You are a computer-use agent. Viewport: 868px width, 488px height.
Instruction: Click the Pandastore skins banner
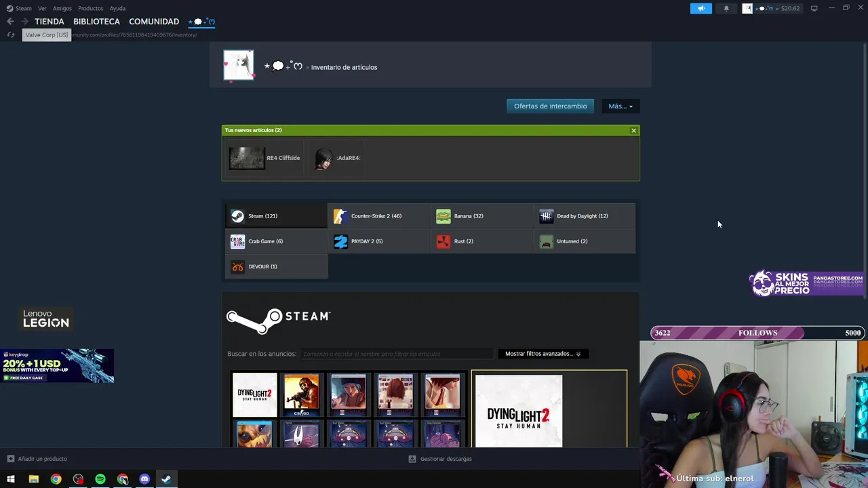point(807,283)
